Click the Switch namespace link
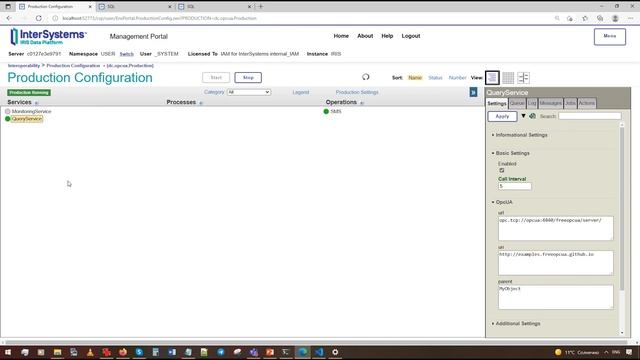The image size is (640, 360). click(127, 54)
